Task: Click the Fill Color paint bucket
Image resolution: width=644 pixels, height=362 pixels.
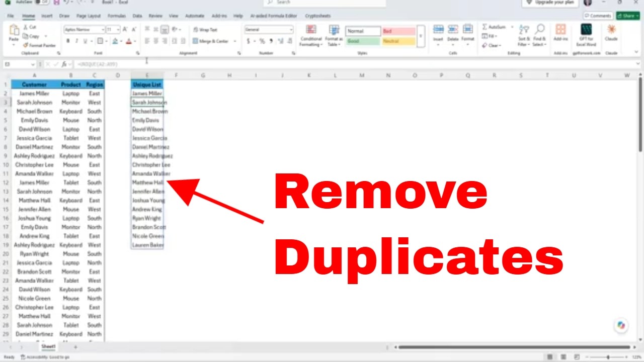Action: tap(115, 41)
